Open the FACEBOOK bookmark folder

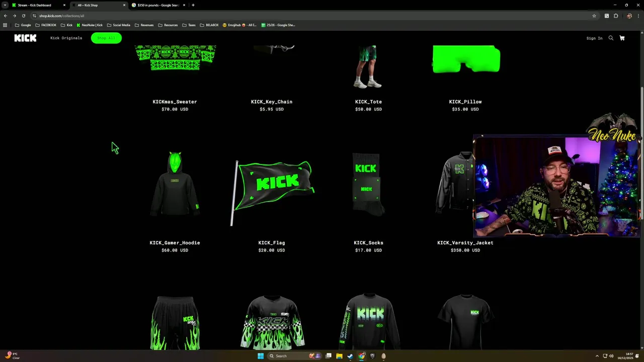pos(46,25)
